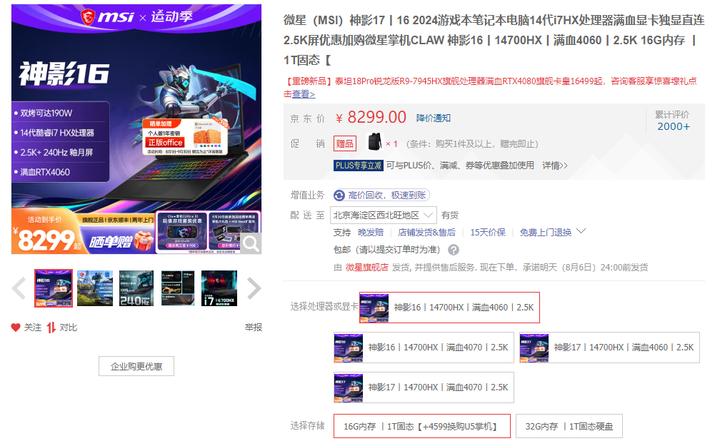This screenshot has height=441, width=720.
Task: Choose option 神影17 | 14700HX | 满血4060 | 2.5K
Action: pyautogui.click(x=609, y=347)
